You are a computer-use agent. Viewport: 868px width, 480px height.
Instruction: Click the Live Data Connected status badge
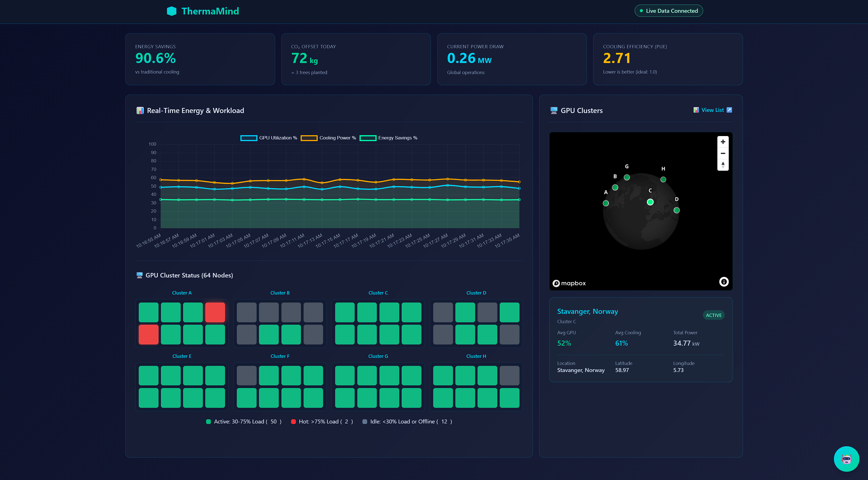click(668, 11)
